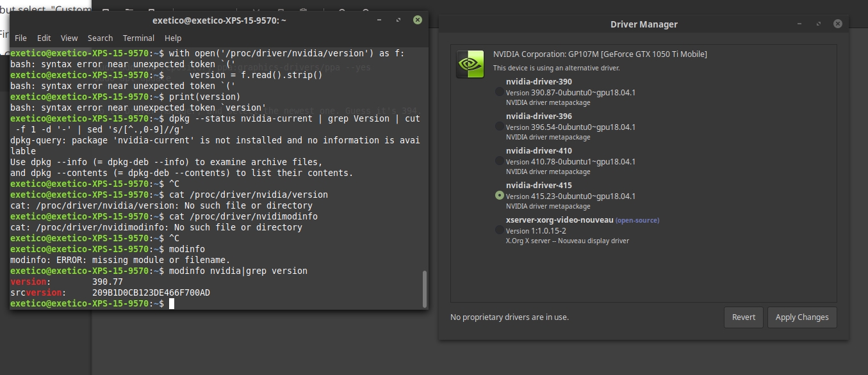Image resolution: width=868 pixels, height=375 pixels.
Task: Click the Revert button
Action: (744, 317)
